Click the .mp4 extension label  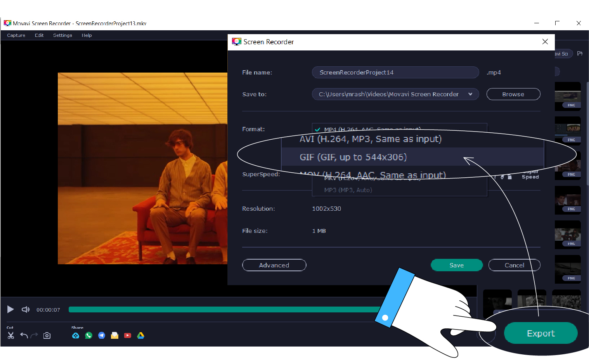click(494, 73)
